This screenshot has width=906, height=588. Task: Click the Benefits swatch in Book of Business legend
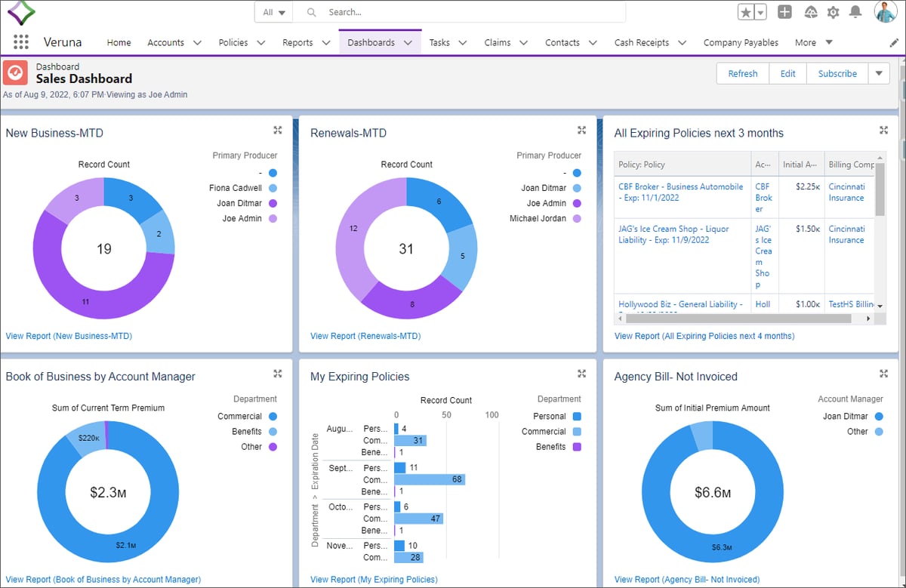(x=273, y=431)
